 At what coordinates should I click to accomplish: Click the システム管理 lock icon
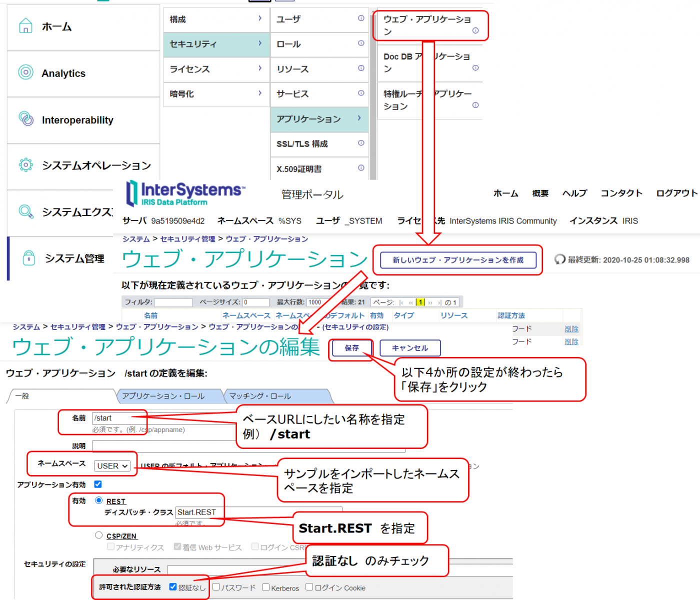(x=29, y=258)
